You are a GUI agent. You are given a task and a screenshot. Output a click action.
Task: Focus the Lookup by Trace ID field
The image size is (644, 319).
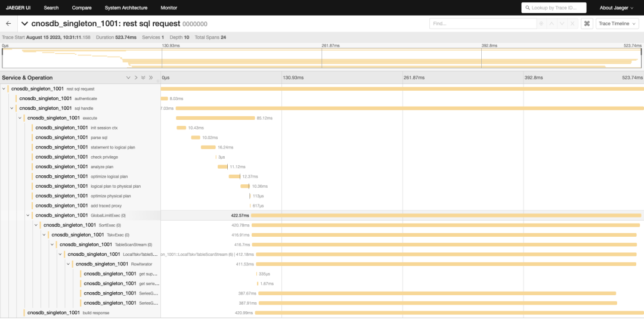pyautogui.click(x=553, y=8)
